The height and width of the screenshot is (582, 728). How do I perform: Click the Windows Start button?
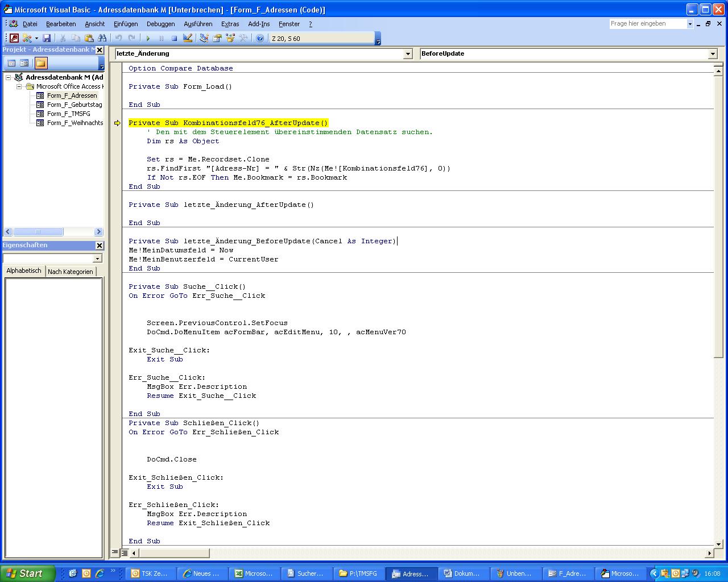click(28, 573)
